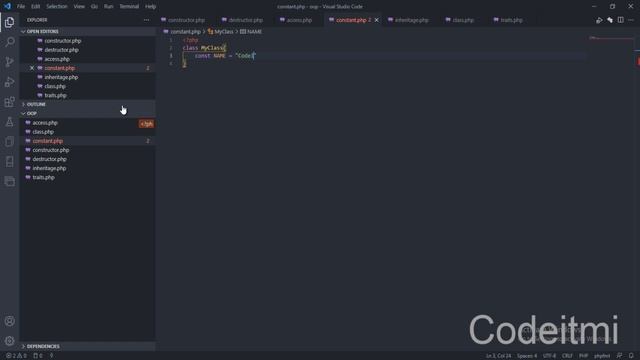Click MyClass in the breadcrumb
The width and height of the screenshot is (640, 360).
tap(224, 32)
